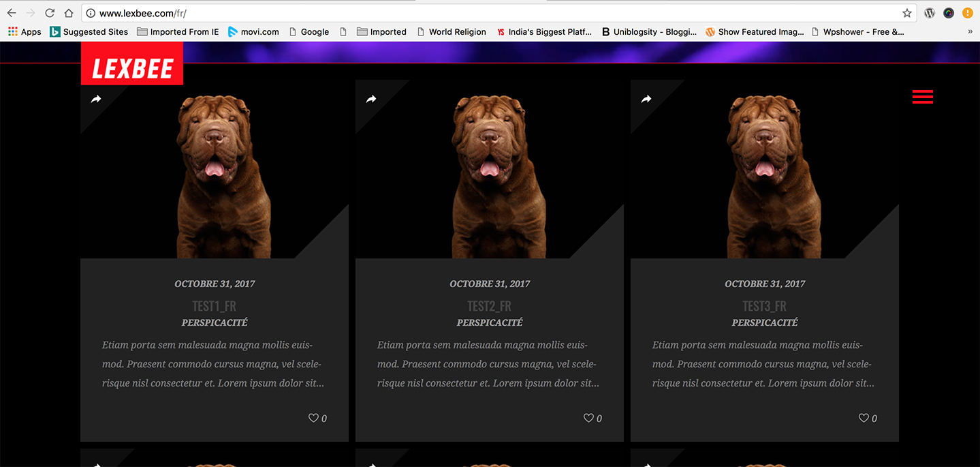The height and width of the screenshot is (467, 980).
Task: Expand the Imported bookmark folder
Action: point(381,31)
